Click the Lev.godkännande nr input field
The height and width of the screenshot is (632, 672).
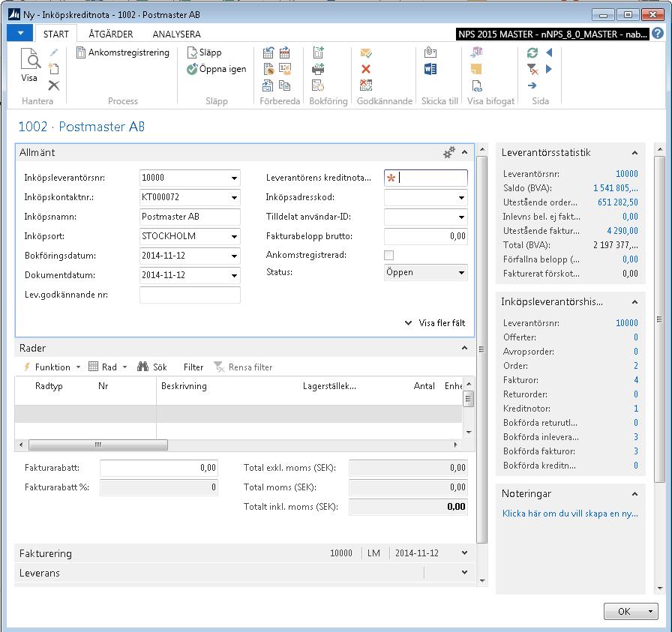190,295
